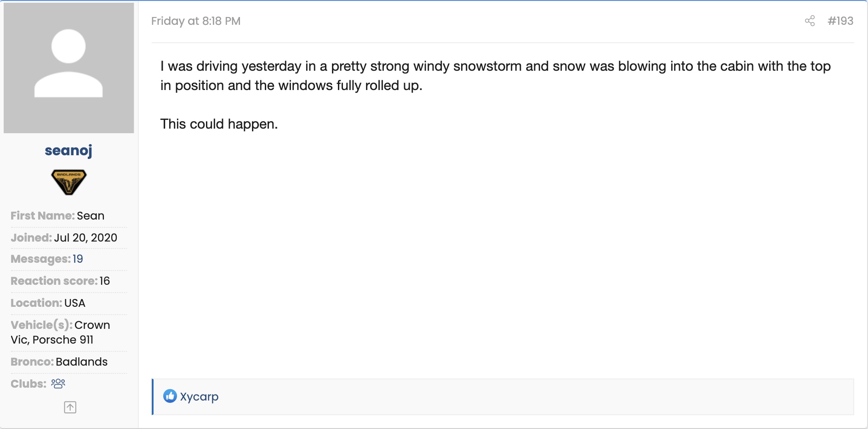This screenshot has width=868, height=429.
Task: Click the Badlands badge under seanoj
Action: 69,182
